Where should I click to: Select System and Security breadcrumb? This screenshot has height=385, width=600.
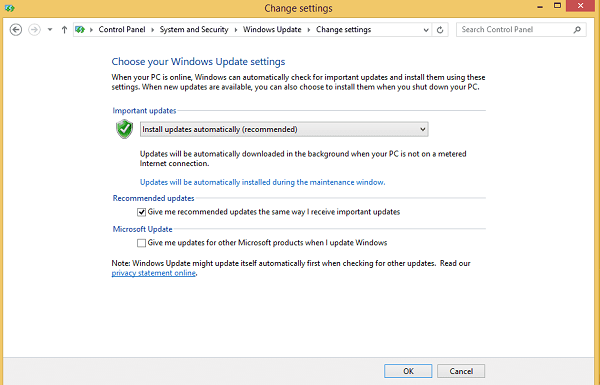(x=194, y=29)
